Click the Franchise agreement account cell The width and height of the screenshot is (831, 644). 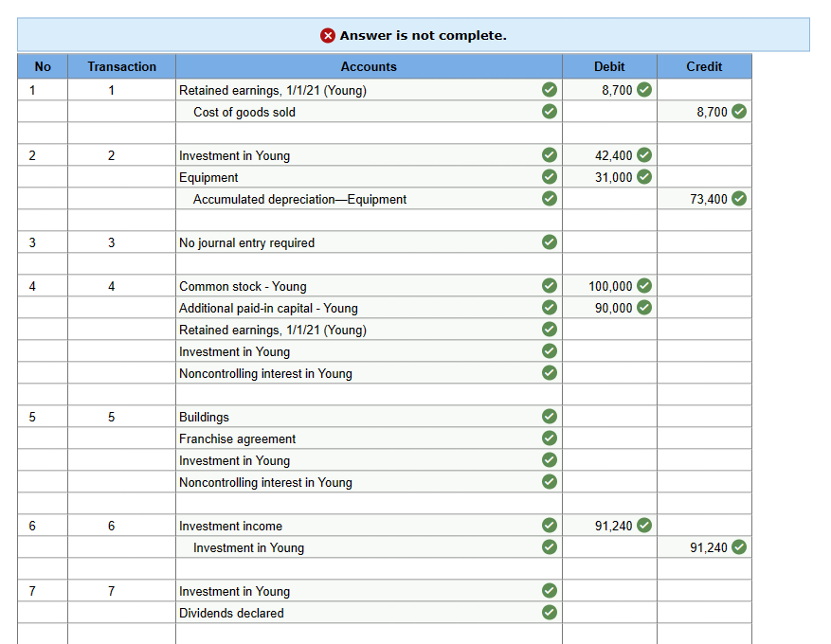[x=369, y=438]
